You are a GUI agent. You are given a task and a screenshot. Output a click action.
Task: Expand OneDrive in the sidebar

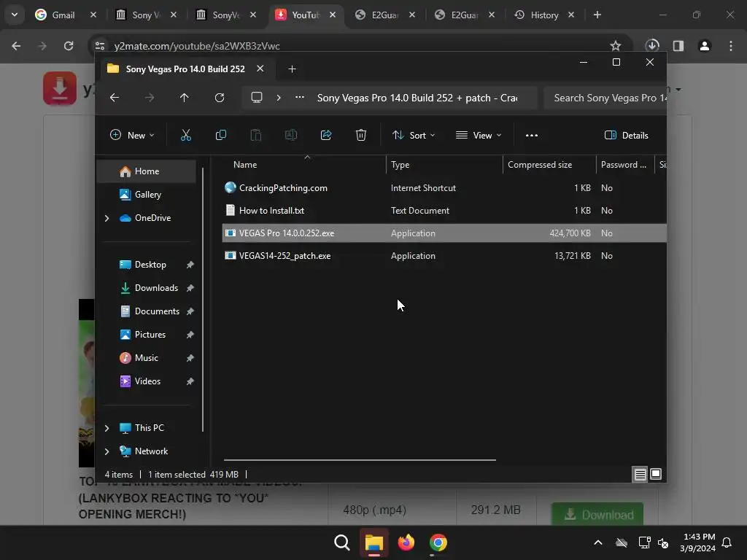point(107,218)
